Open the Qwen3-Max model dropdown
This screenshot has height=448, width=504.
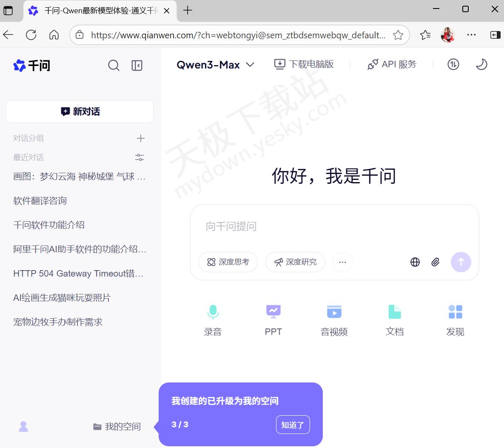[215, 65]
